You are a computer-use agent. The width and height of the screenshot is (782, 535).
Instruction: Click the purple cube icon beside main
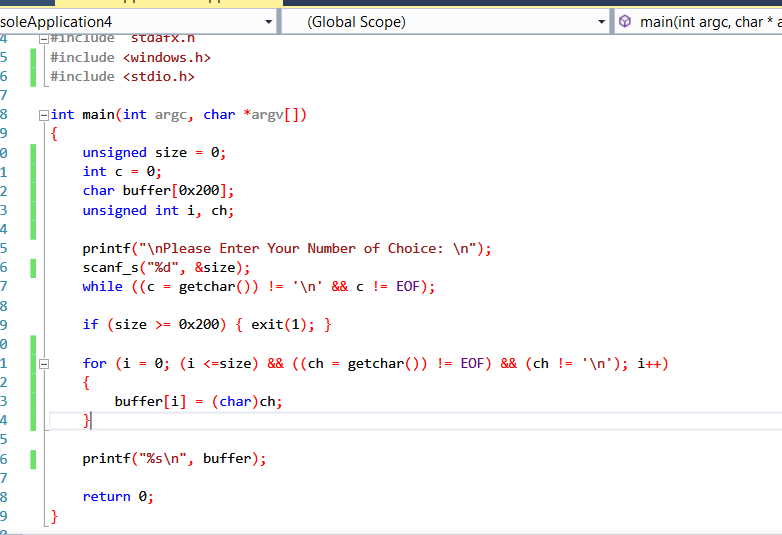coord(625,21)
